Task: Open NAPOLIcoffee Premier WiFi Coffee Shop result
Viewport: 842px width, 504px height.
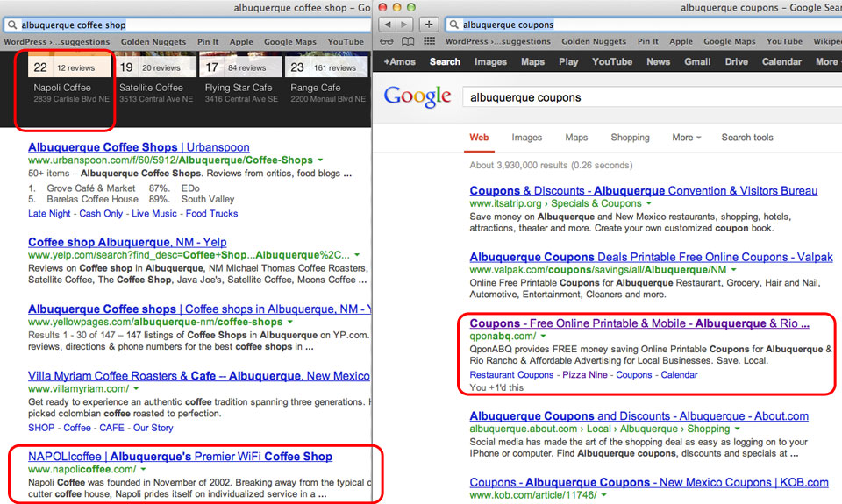Action: (180, 457)
